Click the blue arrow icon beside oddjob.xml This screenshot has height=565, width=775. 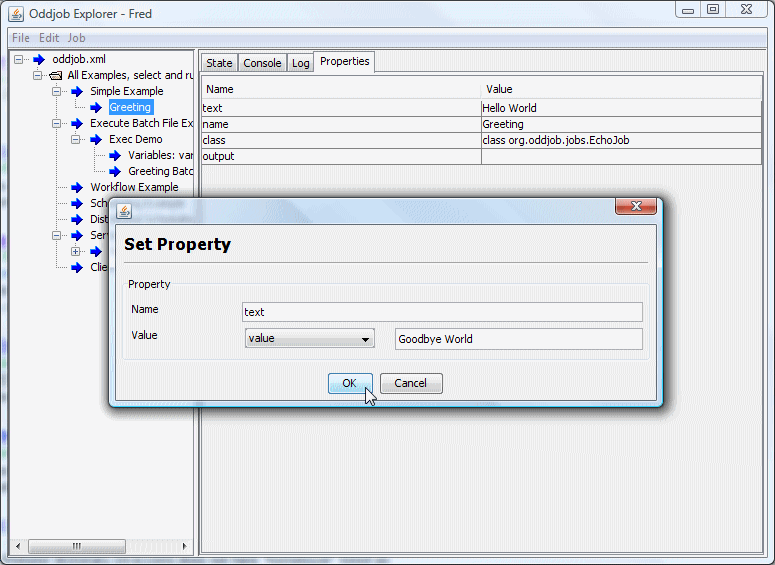tap(39, 59)
